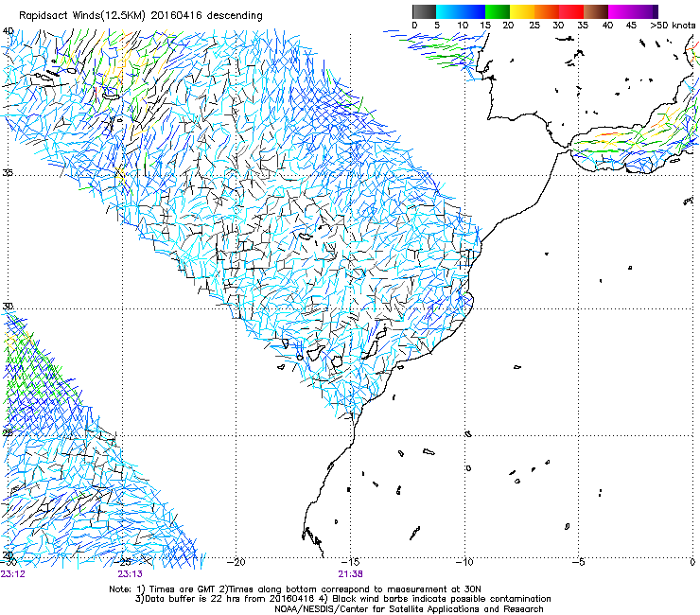Click the purple '23:12' pass time label
Screen dimensions: 700x615
coord(13,574)
